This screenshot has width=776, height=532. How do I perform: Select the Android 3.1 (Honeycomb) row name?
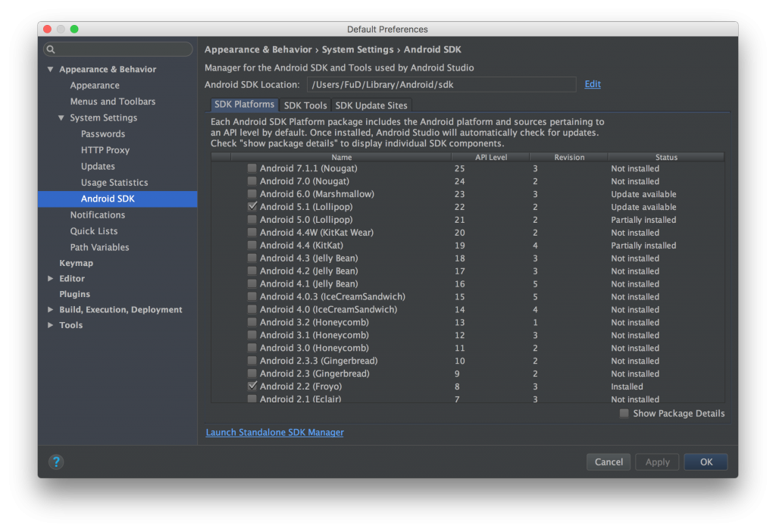click(314, 335)
